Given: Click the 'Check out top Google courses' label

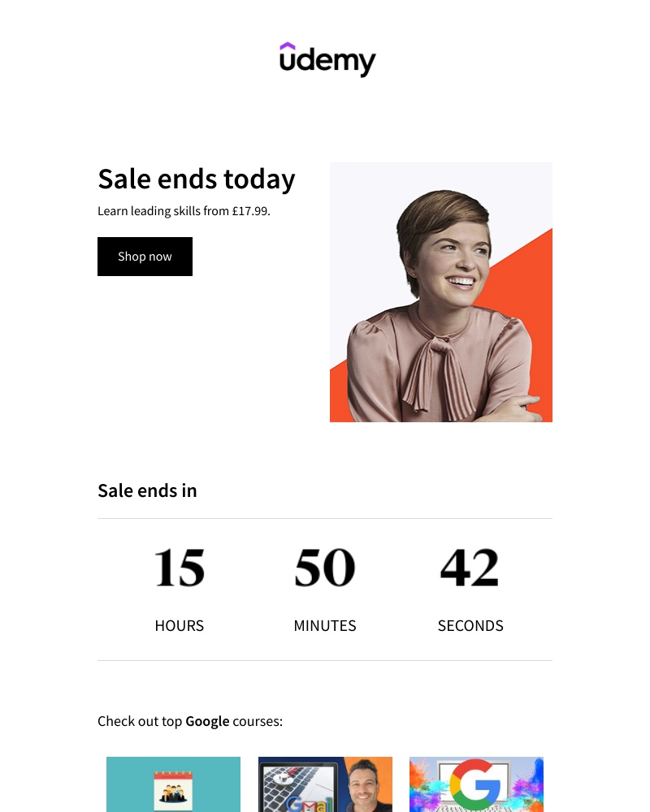Looking at the screenshot, I should click(189, 720).
